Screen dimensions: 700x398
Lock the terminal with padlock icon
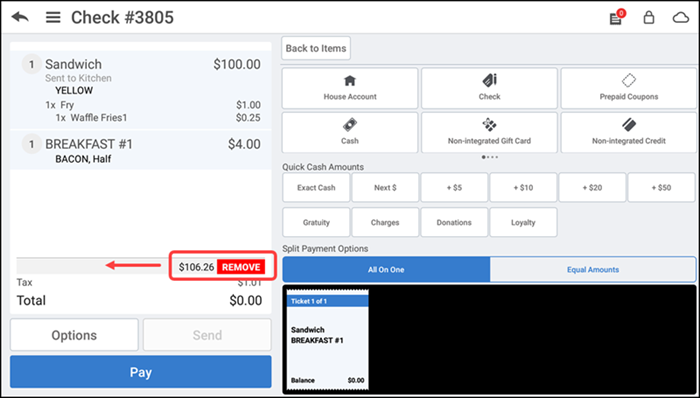(x=648, y=17)
